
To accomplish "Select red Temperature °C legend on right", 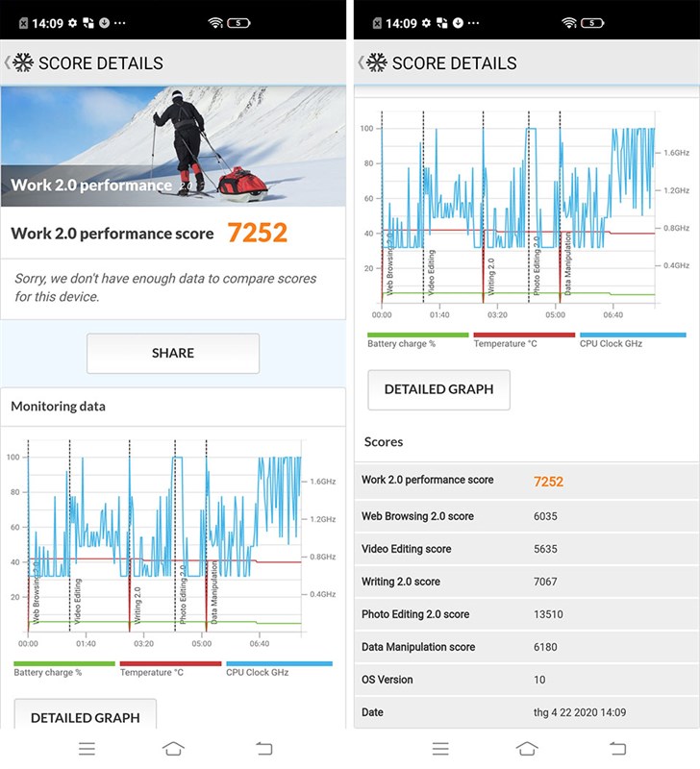I will [524, 340].
